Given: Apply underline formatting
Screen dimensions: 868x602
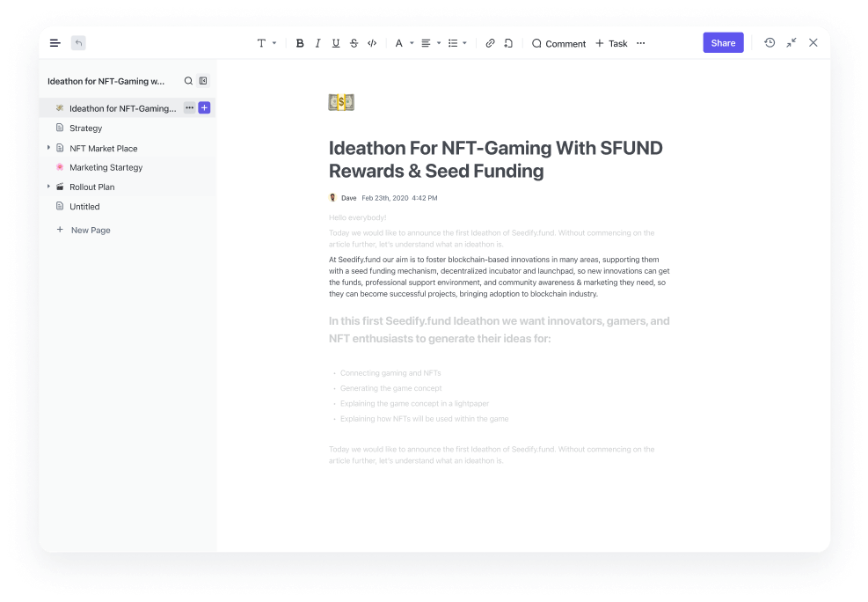Looking at the screenshot, I should 335,42.
